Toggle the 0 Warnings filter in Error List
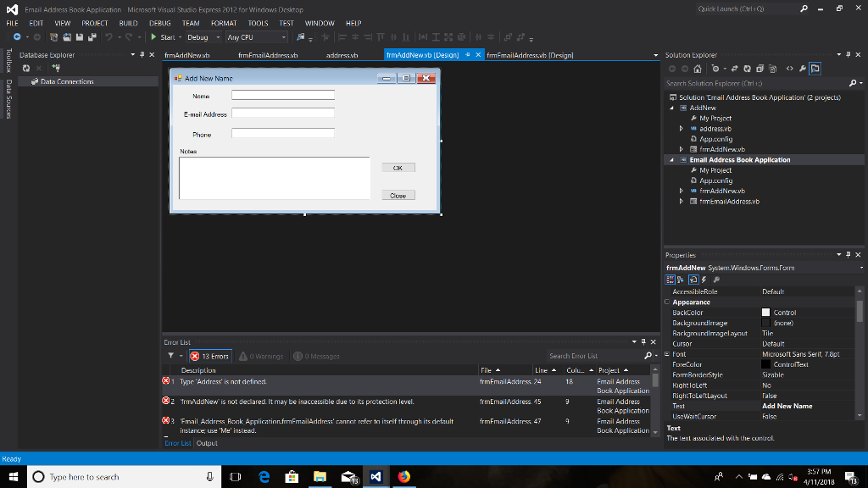 pyautogui.click(x=261, y=355)
